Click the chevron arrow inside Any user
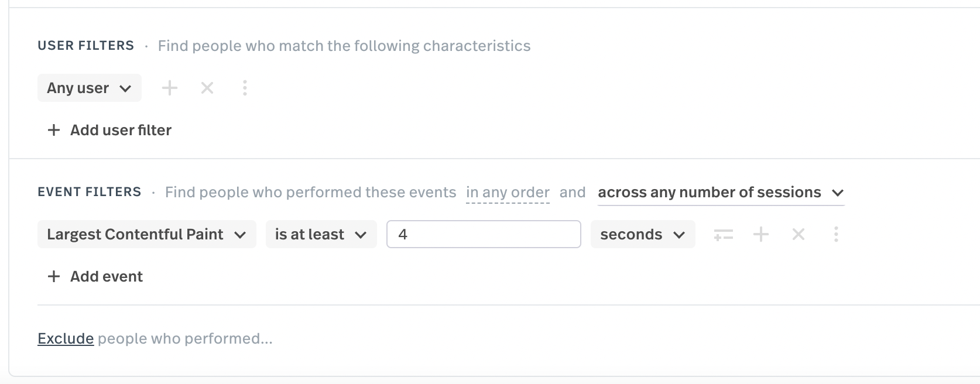The image size is (980, 384). tap(125, 88)
